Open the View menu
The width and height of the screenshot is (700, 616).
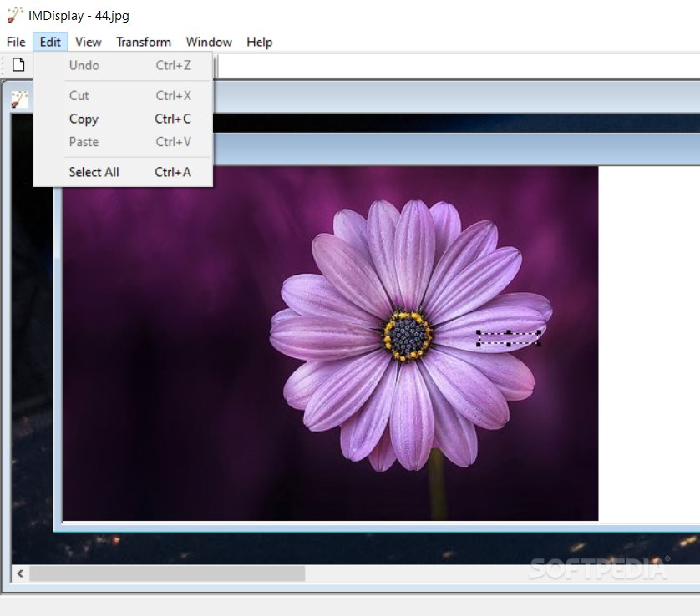click(89, 42)
